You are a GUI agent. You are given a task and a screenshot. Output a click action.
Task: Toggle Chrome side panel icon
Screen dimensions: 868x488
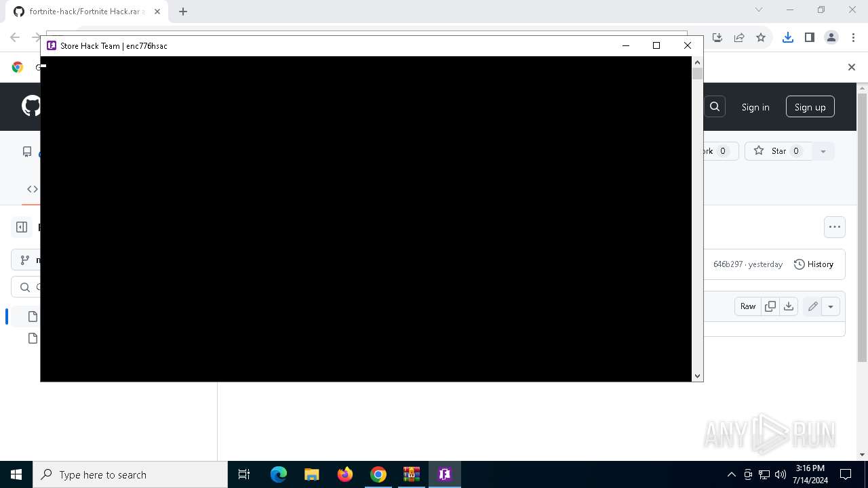810,37
